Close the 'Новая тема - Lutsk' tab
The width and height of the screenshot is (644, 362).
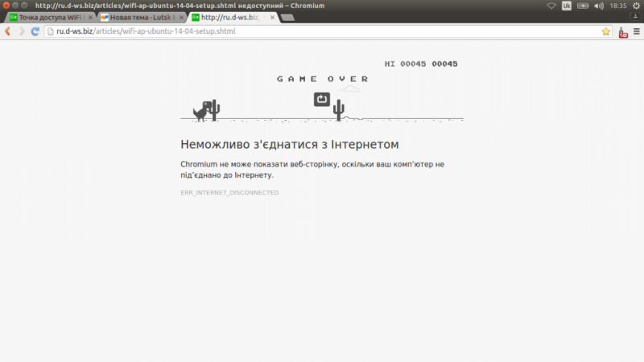click(181, 17)
